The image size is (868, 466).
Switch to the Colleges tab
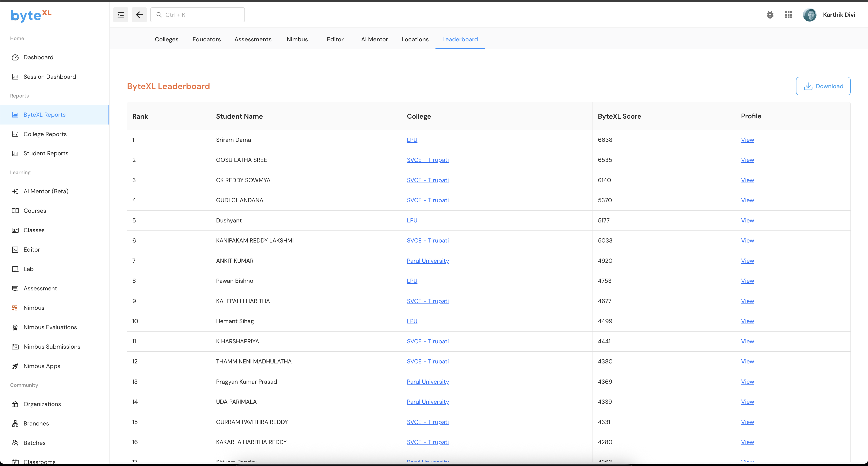coord(167,39)
